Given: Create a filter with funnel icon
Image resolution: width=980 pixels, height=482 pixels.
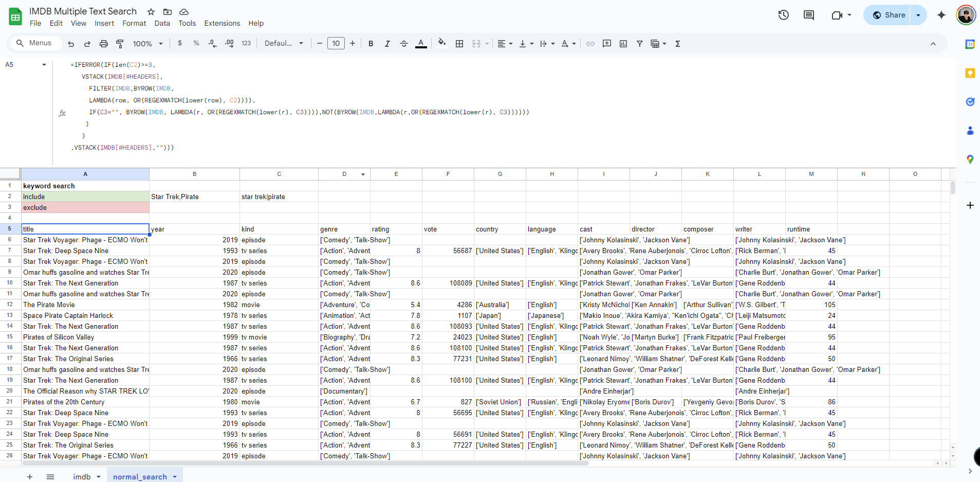Looking at the screenshot, I should coord(640,44).
